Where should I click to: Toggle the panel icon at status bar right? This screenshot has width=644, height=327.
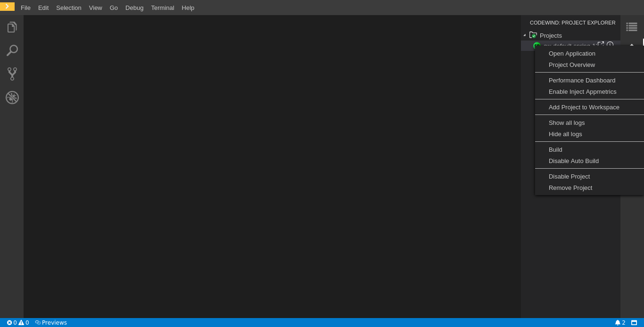click(633, 323)
